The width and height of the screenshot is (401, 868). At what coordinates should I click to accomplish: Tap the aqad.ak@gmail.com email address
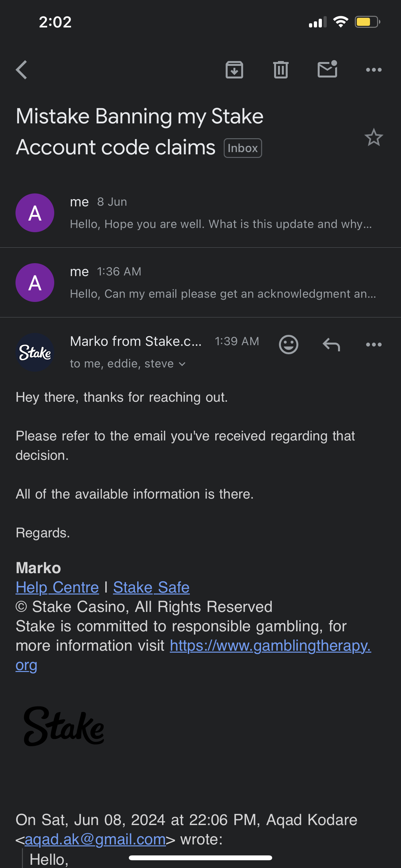pos(95,839)
